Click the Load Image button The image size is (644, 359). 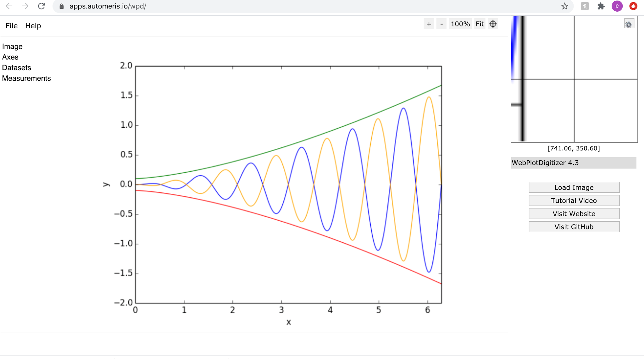point(574,188)
